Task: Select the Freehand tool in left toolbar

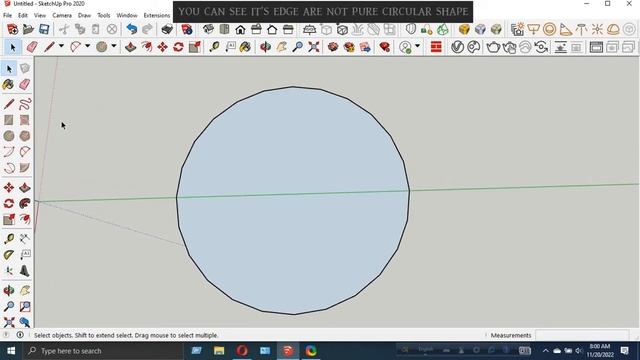Action: (25, 104)
